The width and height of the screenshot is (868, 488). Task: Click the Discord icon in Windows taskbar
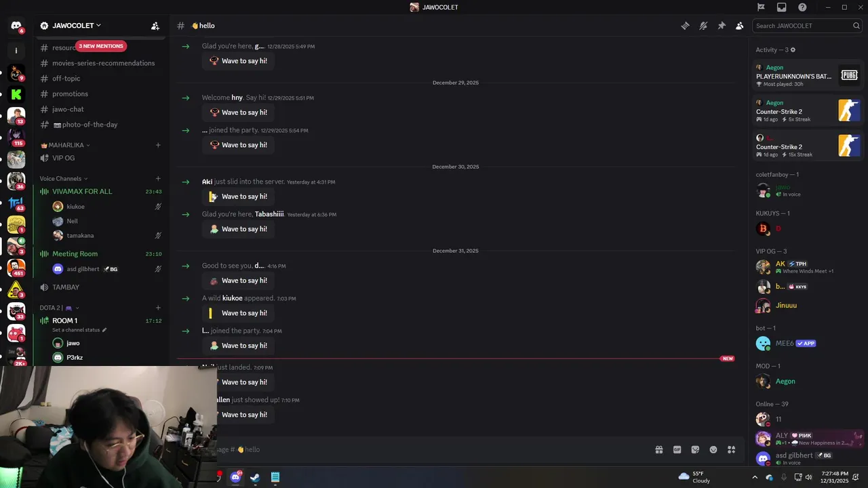pyautogui.click(x=235, y=477)
